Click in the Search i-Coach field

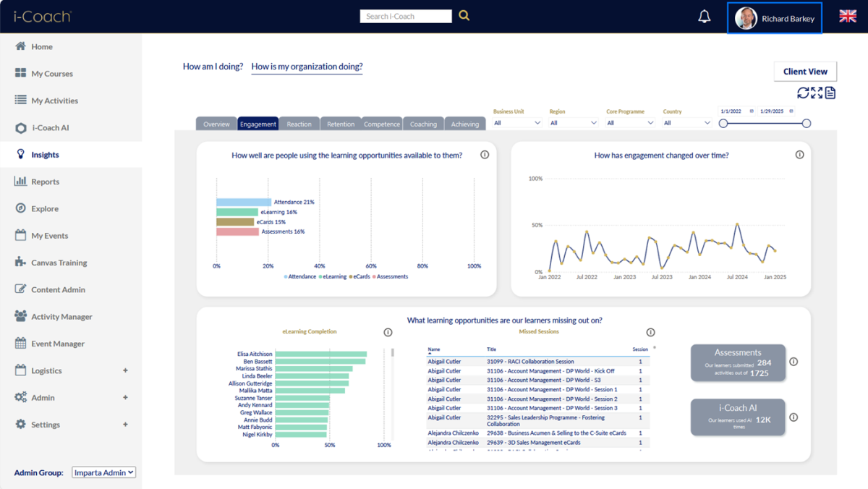click(406, 16)
